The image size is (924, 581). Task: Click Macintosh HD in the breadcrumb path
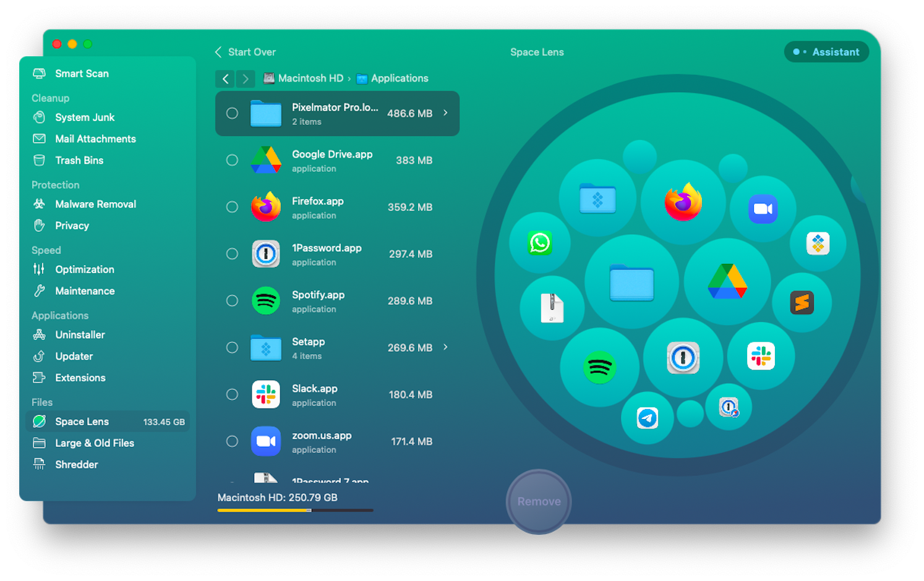[x=310, y=78]
